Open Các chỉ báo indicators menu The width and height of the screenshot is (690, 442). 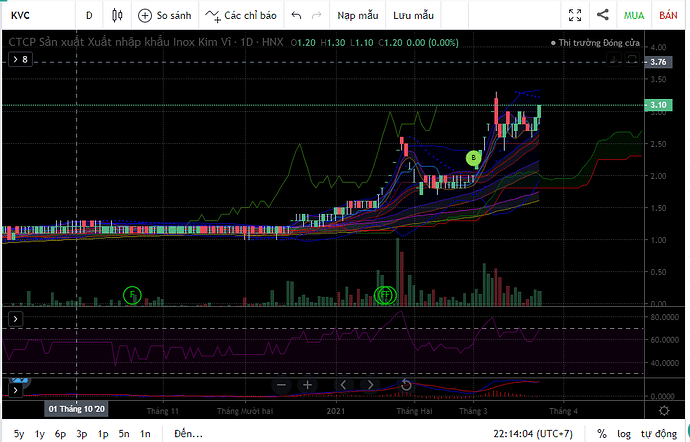241,15
